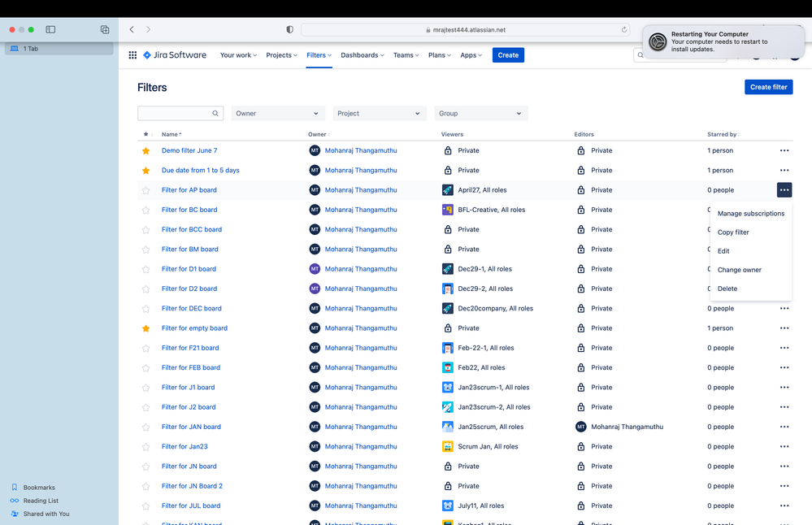Click the Create filter button
The width and height of the screenshot is (812, 525).
[x=768, y=87]
